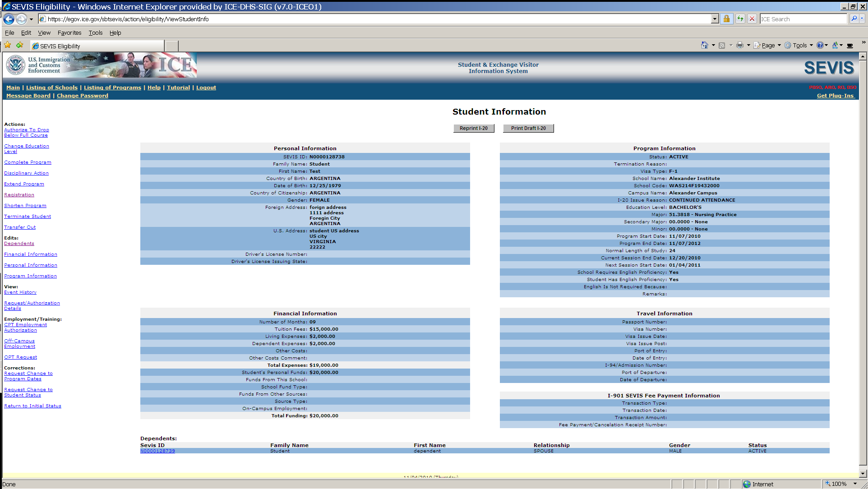Click the Favorites Center star icon
868x489 pixels.
pyautogui.click(x=8, y=45)
